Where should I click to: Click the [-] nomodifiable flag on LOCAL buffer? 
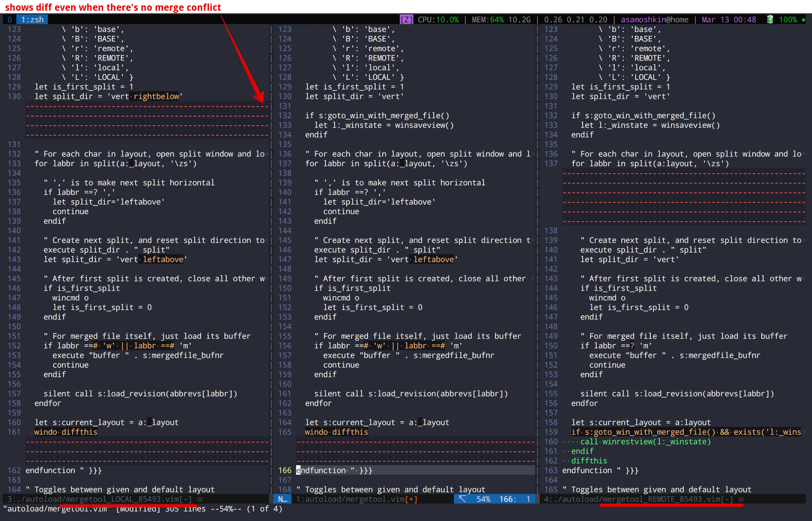point(186,499)
